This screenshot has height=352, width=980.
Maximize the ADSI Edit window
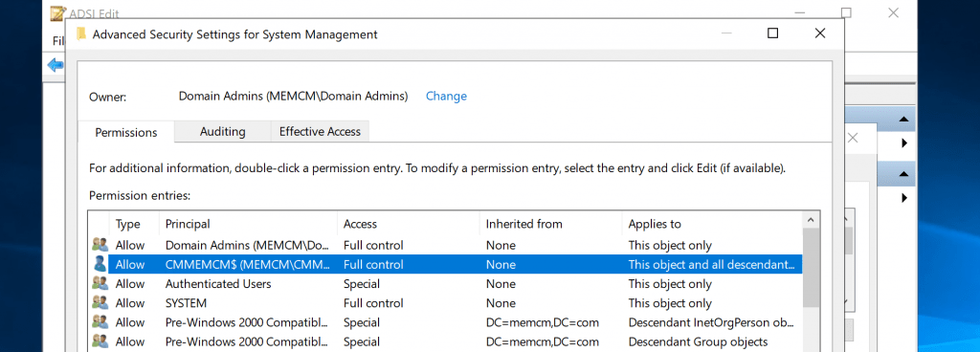click(x=846, y=12)
